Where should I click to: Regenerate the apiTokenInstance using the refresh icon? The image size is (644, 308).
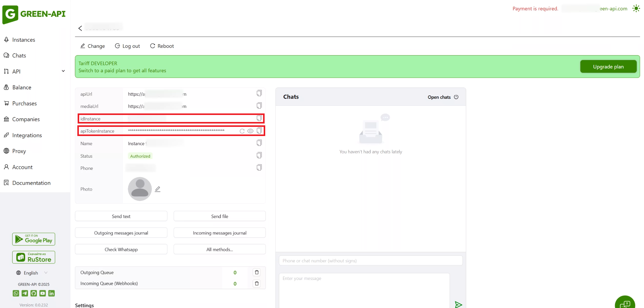[x=242, y=131]
